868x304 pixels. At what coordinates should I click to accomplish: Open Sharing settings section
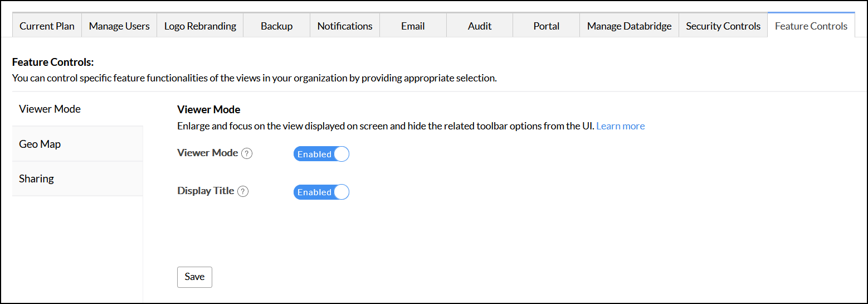click(x=37, y=178)
